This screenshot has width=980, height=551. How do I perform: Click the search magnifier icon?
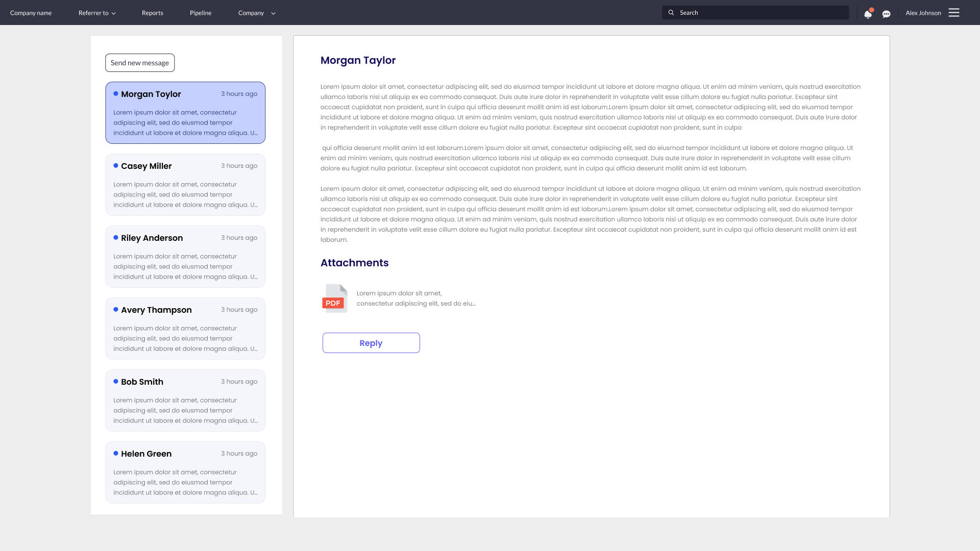click(671, 12)
